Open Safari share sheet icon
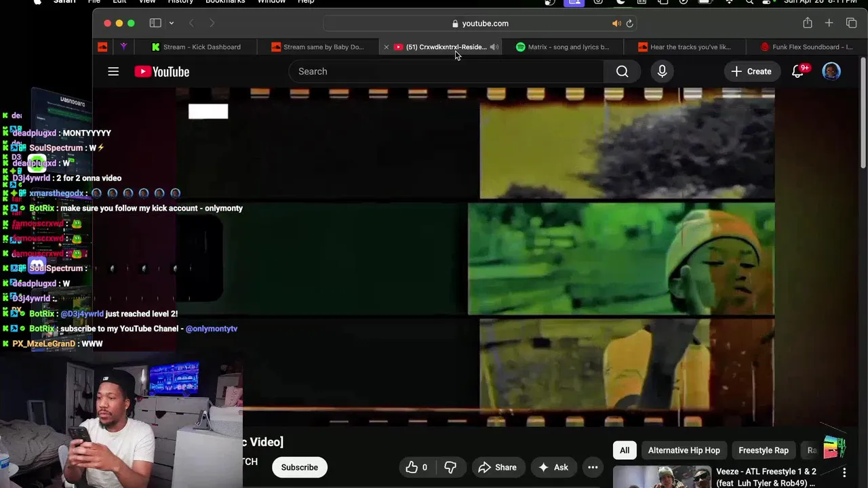 pos(808,23)
